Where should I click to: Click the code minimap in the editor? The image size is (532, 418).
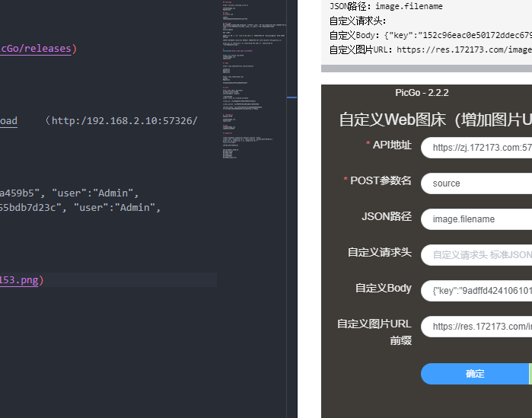251,84
